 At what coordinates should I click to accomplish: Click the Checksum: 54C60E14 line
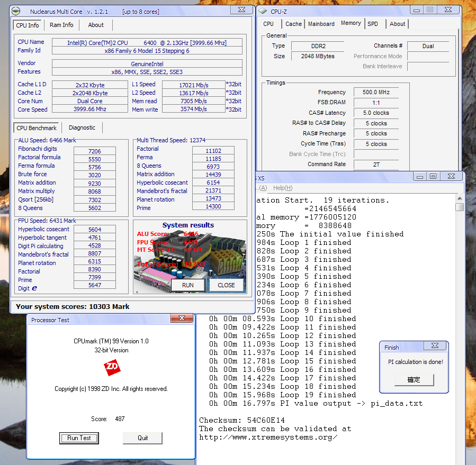click(x=242, y=421)
